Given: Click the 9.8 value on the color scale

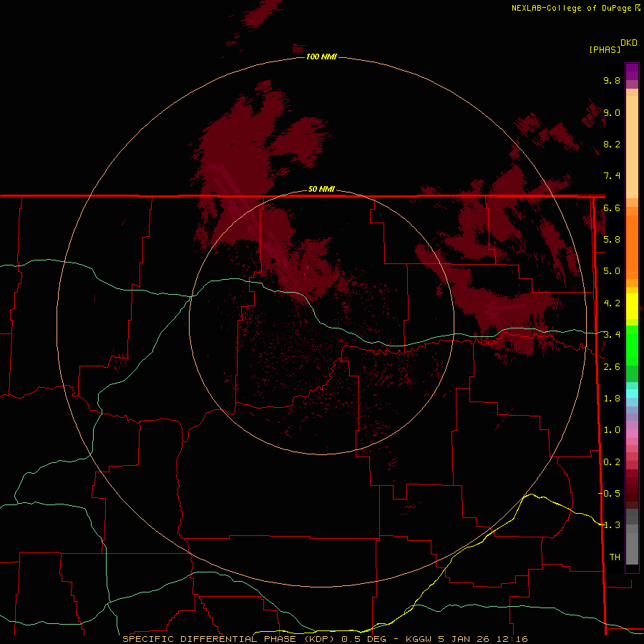Looking at the screenshot, I should [612, 80].
